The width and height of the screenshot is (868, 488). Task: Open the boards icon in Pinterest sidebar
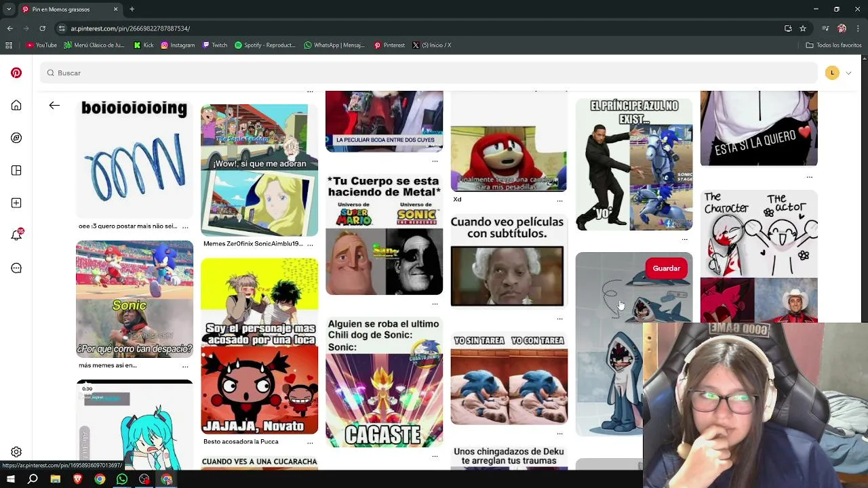16,170
